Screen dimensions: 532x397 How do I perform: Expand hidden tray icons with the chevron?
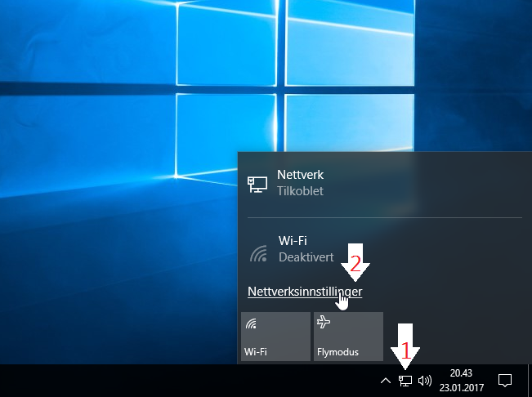coord(385,380)
